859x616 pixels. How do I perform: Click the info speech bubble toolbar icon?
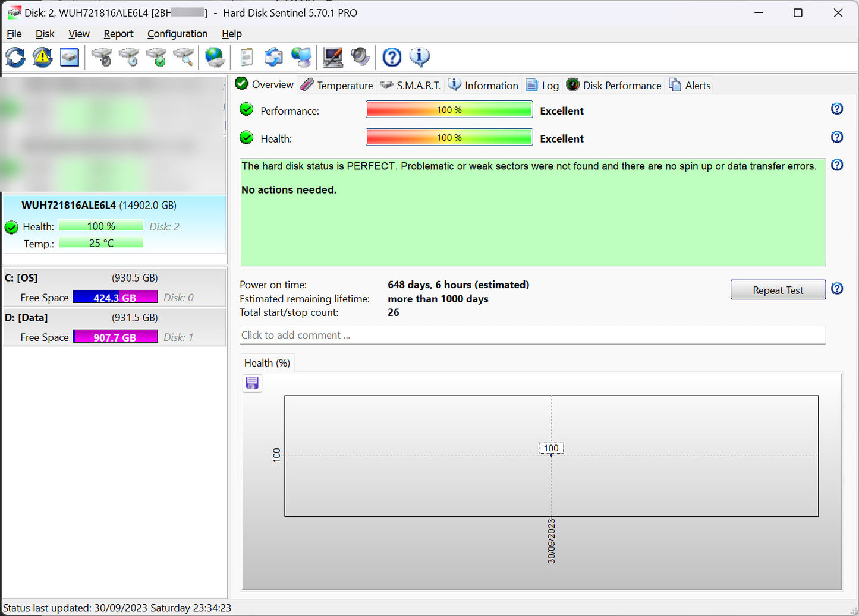[x=419, y=58]
